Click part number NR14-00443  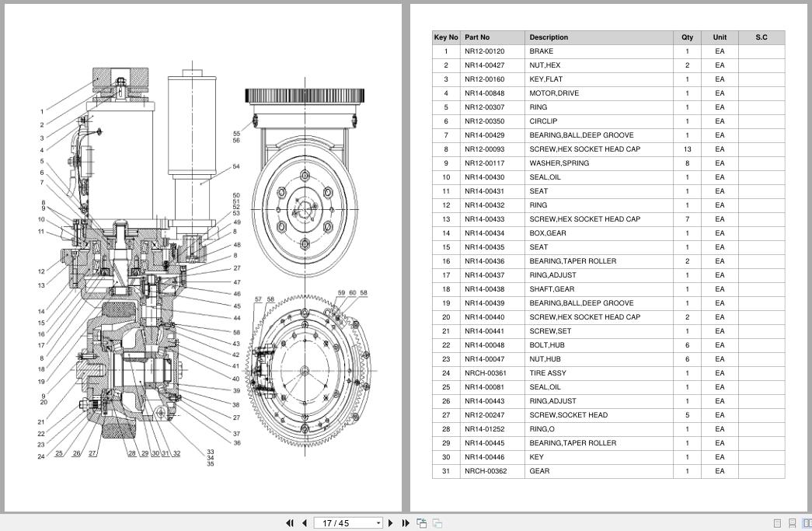click(x=484, y=401)
